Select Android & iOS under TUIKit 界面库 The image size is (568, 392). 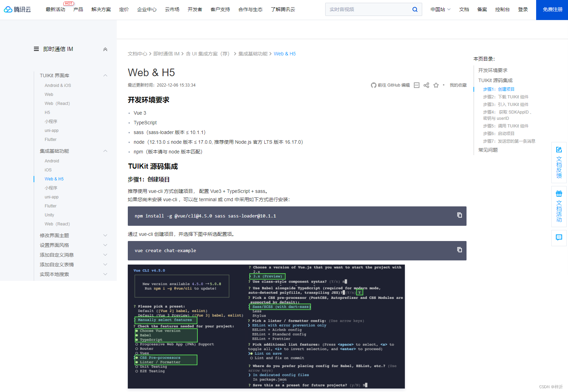(x=58, y=86)
